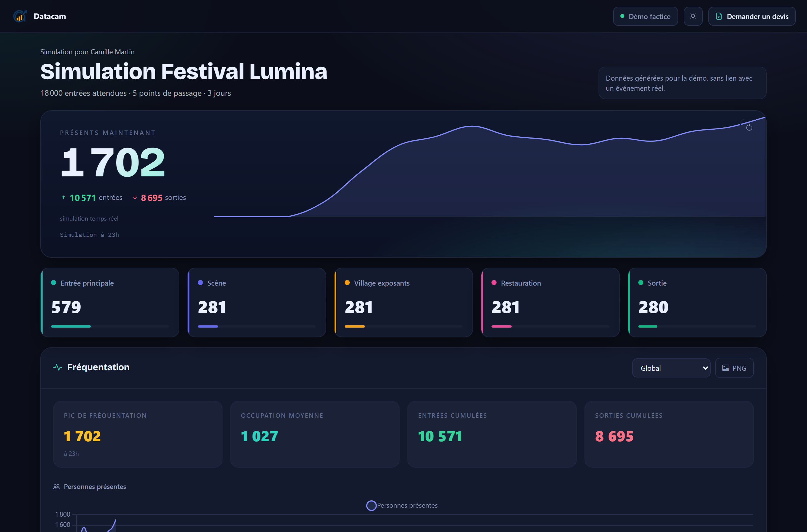Select the Entrée principale card
Viewport: 807px width, 532px height.
pos(110,302)
